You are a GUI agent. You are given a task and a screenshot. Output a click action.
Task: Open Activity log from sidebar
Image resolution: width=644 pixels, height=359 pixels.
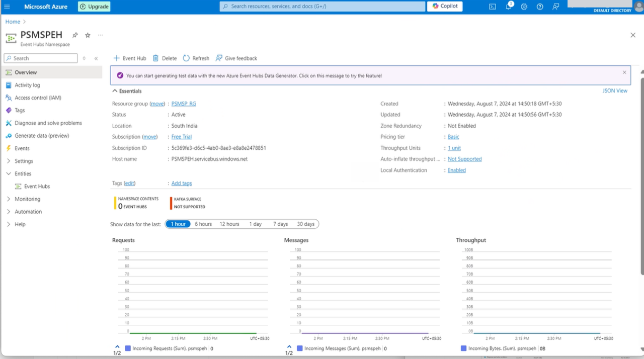27,85
